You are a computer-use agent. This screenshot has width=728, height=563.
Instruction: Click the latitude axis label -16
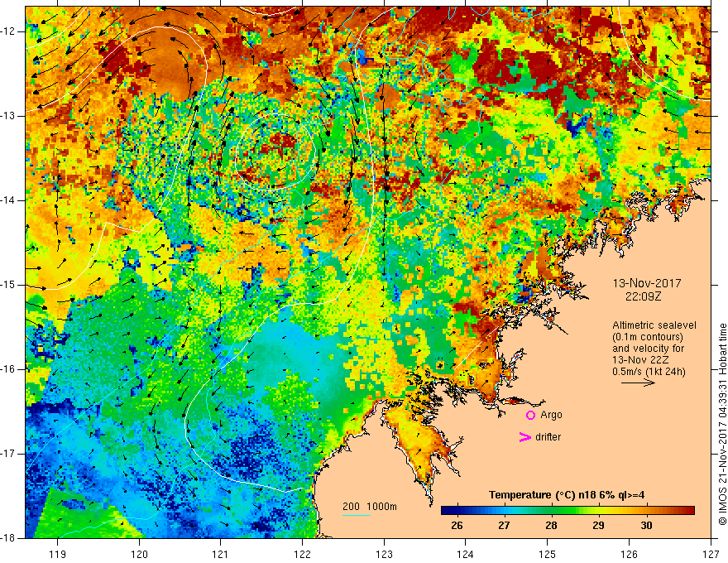8,369
